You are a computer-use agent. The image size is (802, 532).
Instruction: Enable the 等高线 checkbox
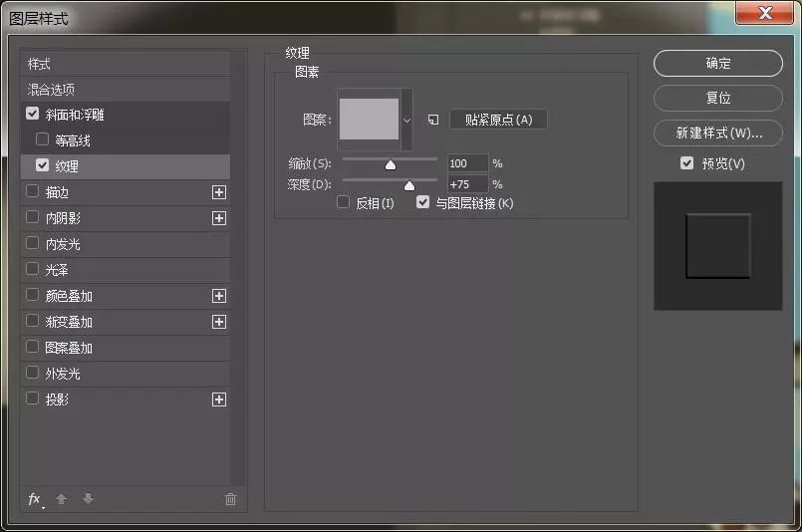(x=43, y=139)
